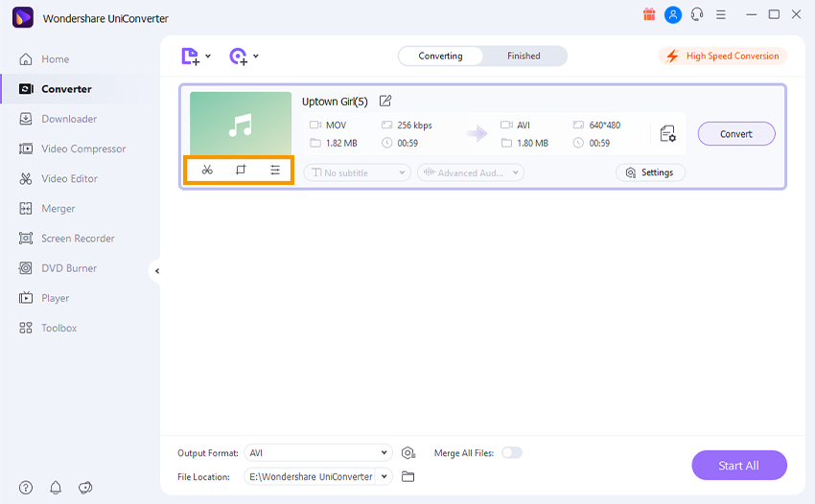815x504 pixels.
Task: Open the output file settings icon
Action: pos(668,134)
